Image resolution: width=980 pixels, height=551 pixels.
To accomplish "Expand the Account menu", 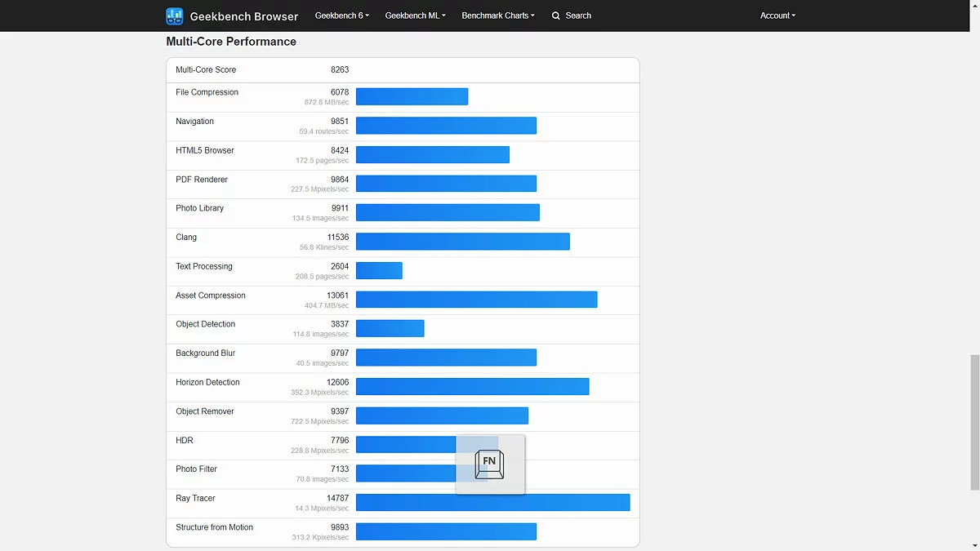I will tap(777, 16).
